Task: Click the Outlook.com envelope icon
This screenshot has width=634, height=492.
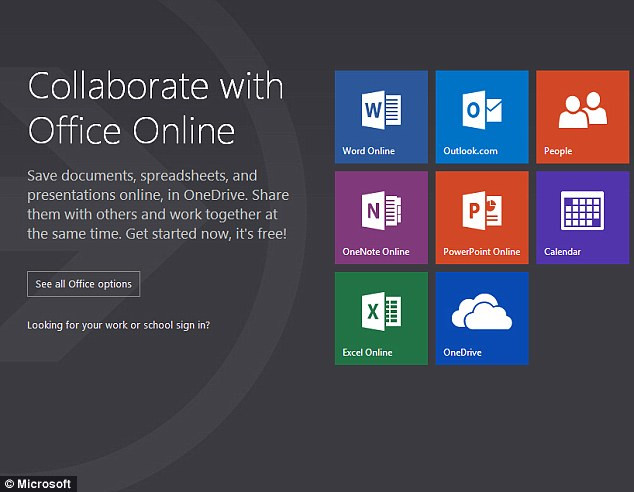Action: [x=481, y=110]
